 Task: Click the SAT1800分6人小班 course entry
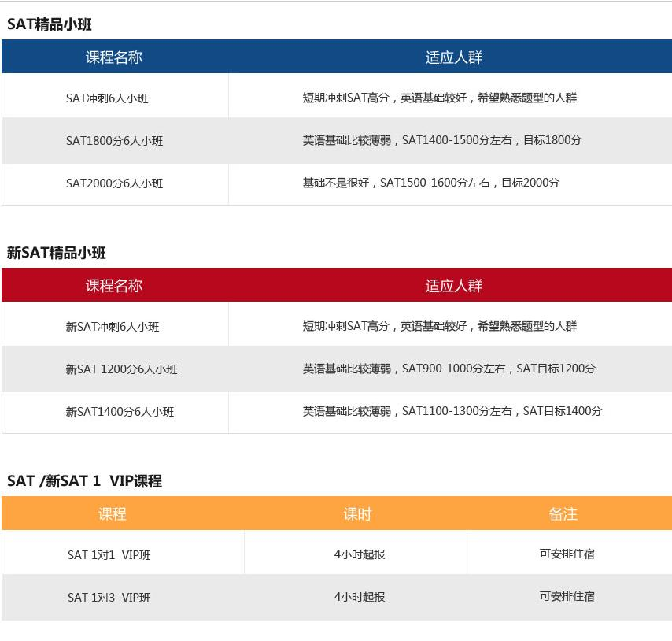click(x=115, y=140)
